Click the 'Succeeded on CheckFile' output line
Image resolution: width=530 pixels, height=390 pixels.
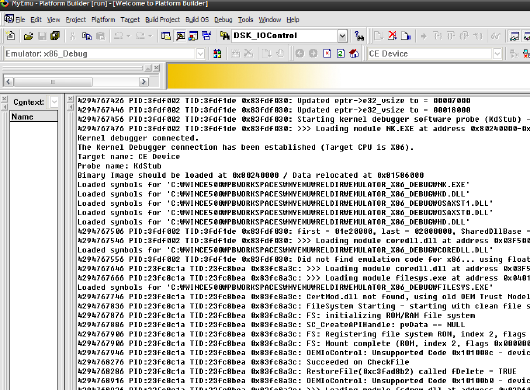(x=358, y=362)
